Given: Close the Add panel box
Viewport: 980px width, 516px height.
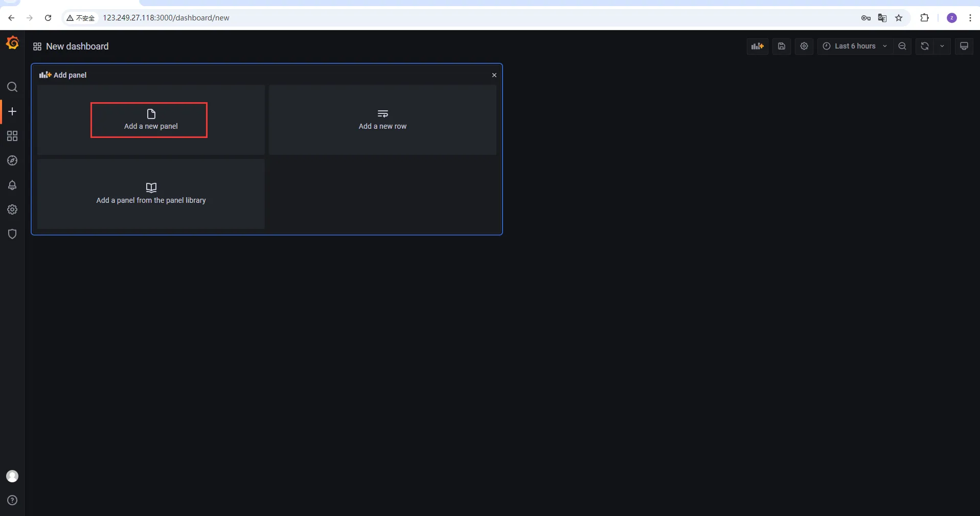Looking at the screenshot, I should [494, 75].
